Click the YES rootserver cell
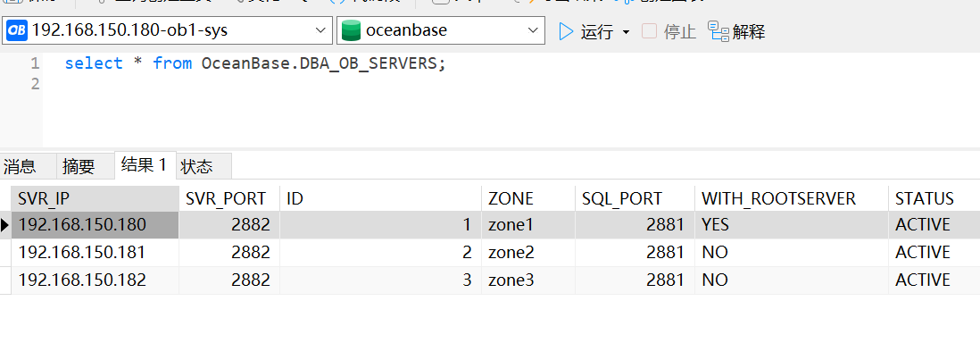Viewport: 980px width, 343px height. tap(792, 225)
